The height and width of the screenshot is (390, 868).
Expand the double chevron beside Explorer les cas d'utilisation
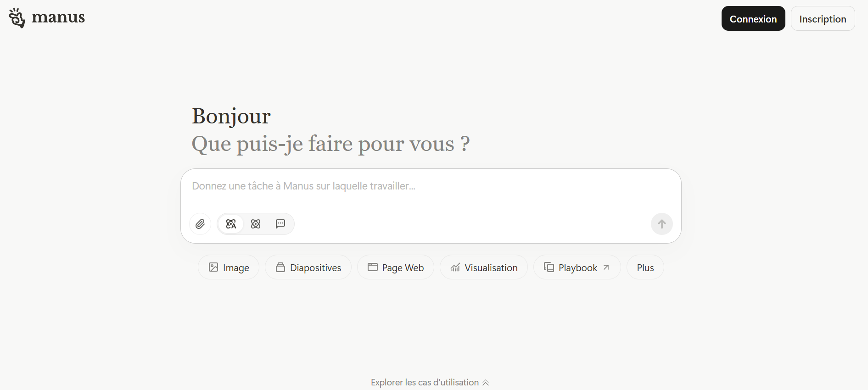point(486,383)
